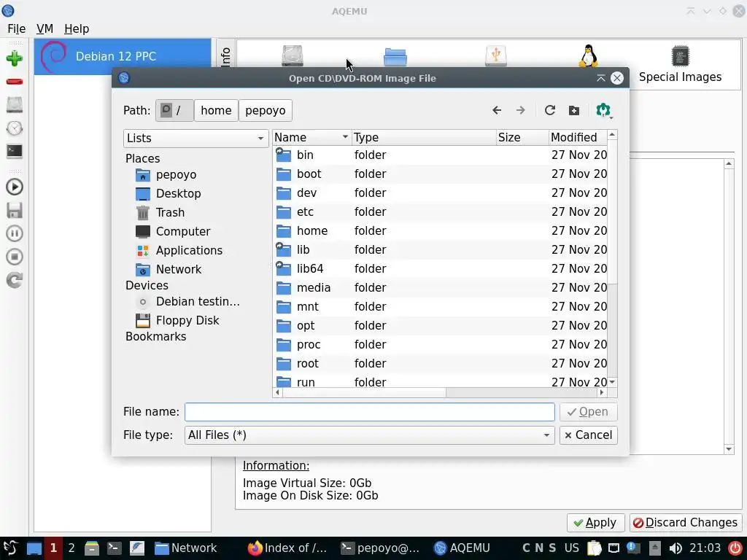The height and width of the screenshot is (560, 747).
Task: Sort by Modified column header
Action: pos(578,137)
